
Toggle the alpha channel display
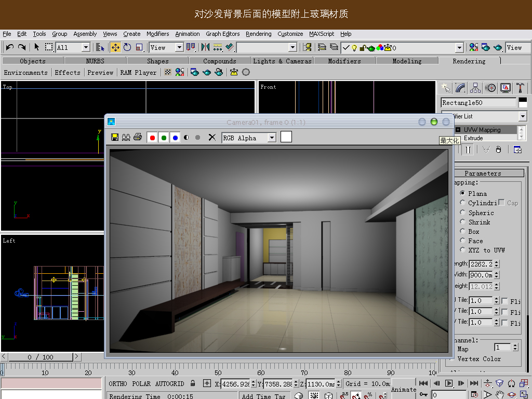pyautogui.click(x=187, y=137)
